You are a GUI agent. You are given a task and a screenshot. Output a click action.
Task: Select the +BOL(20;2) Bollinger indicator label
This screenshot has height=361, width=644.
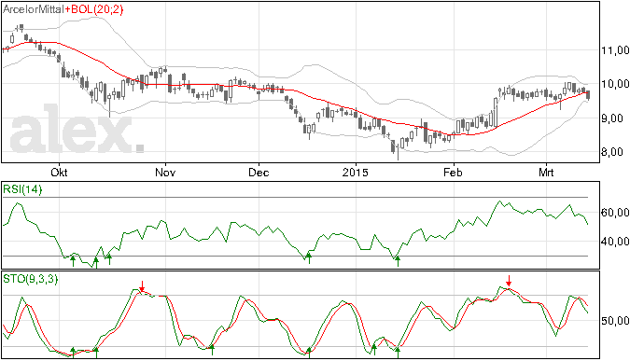tap(93, 9)
